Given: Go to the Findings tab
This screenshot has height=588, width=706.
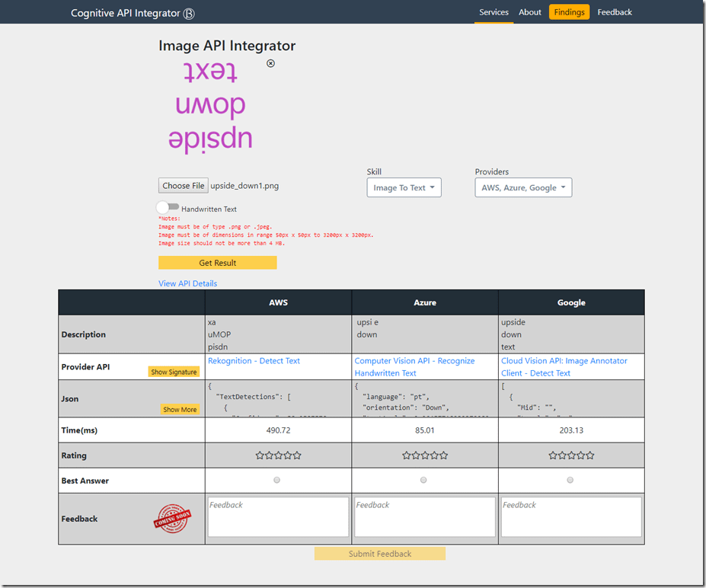Looking at the screenshot, I should (x=569, y=12).
